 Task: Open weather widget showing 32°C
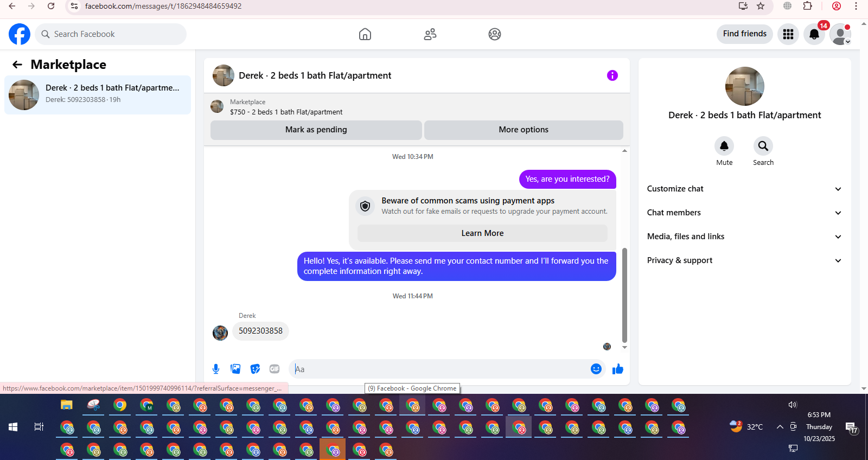(746, 427)
